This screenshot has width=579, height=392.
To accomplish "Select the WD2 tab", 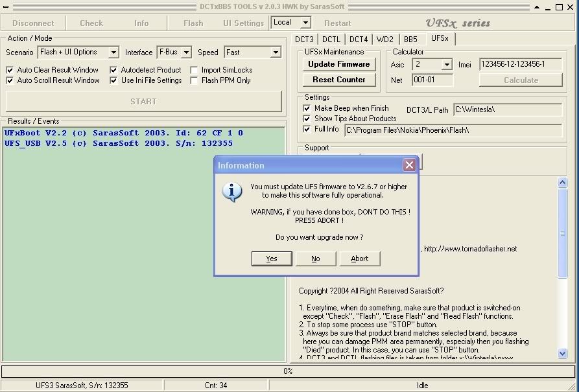I will [384, 40].
